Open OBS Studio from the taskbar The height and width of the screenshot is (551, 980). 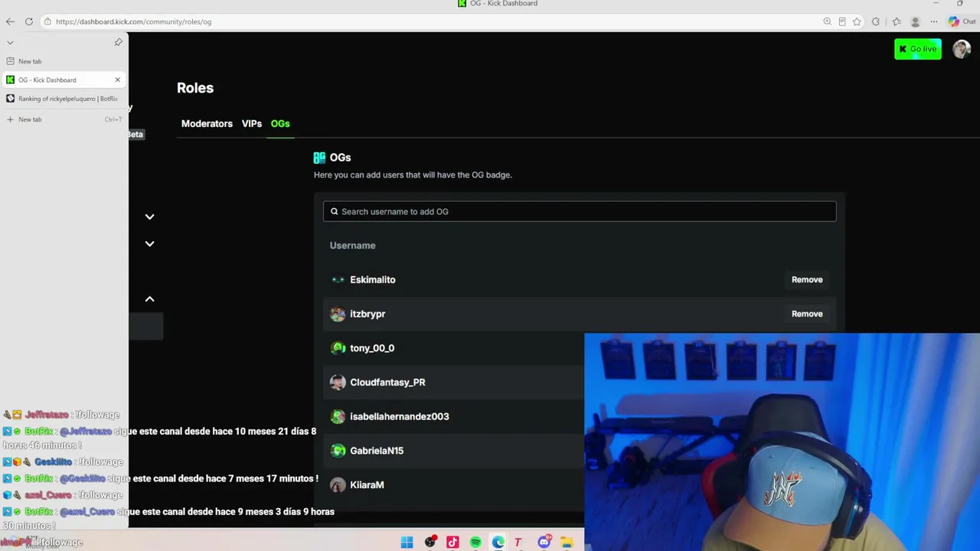(x=430, y=543)
